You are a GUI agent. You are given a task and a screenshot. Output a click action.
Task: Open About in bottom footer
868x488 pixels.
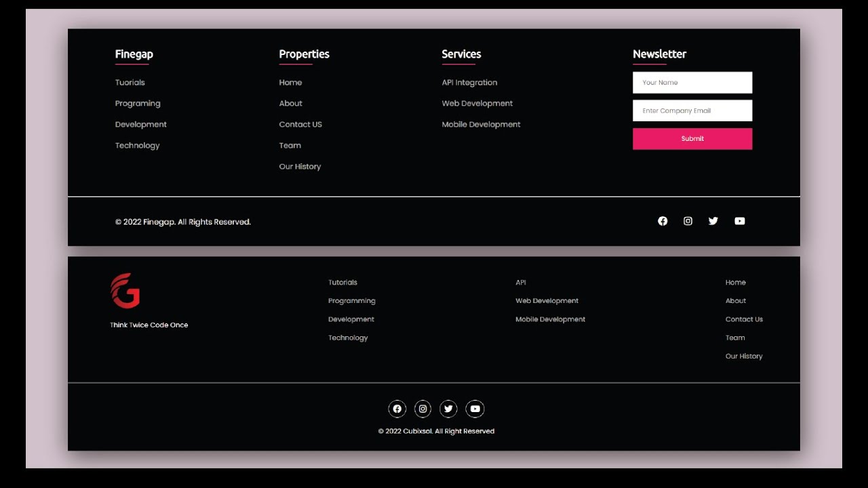[x=736, y=301]
